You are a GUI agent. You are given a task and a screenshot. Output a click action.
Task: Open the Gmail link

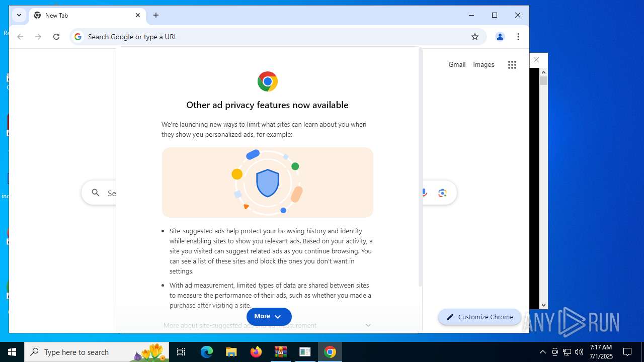coord(457,64)
